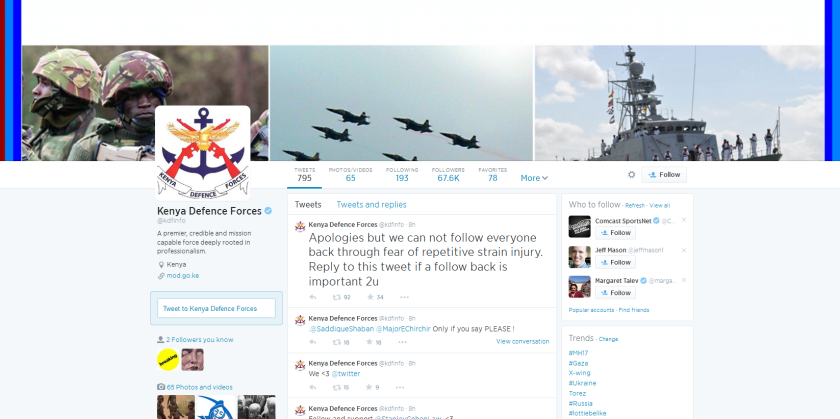
Task: Click View conversation link
Action: pyautogui.click(x=522, y=341)
